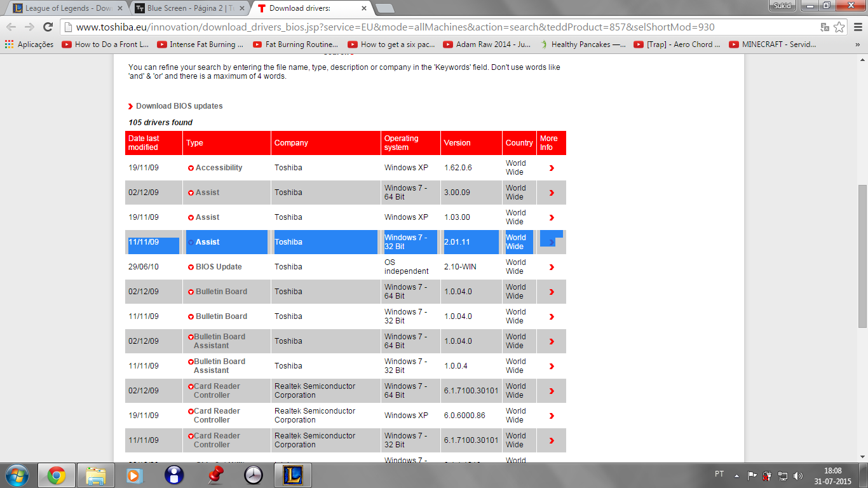
Task: Expand the Accessibility driver row icon
Action: [x=191, y=168]
